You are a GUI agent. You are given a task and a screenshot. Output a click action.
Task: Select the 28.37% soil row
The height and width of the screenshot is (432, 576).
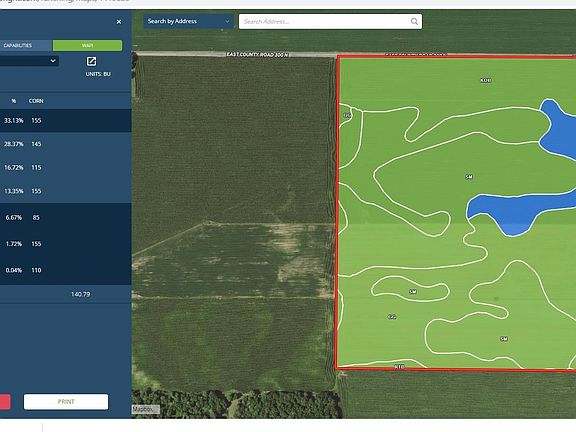tap(66, 144)
